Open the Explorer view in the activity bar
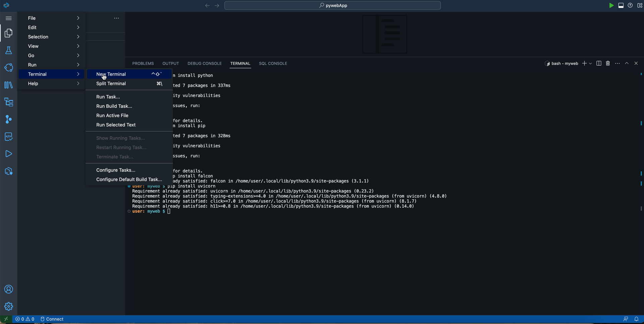Screen dimensions: 644x324 pos(8,33)
